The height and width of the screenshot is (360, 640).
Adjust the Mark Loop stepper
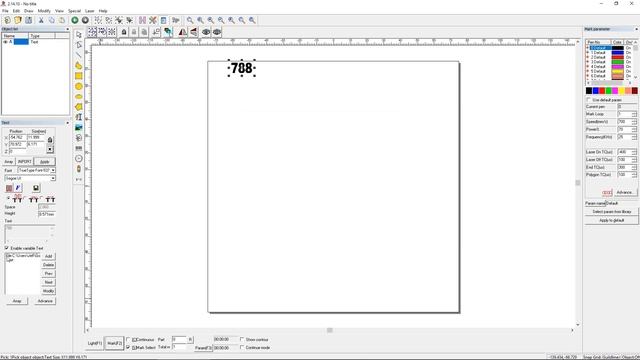tap(634, 114)
